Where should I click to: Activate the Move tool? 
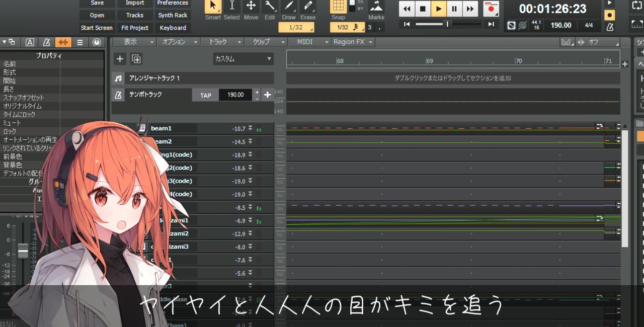[x=251, y=7]
